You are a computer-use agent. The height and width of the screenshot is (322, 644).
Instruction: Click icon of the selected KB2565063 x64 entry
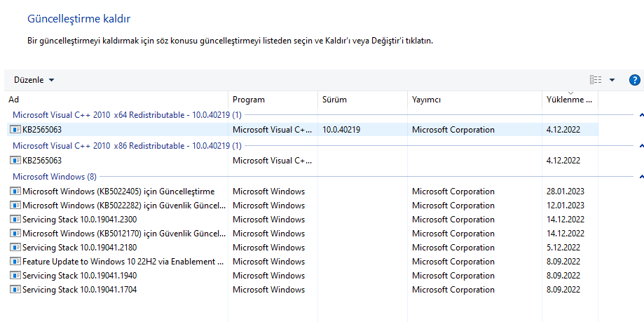(15, 130)
